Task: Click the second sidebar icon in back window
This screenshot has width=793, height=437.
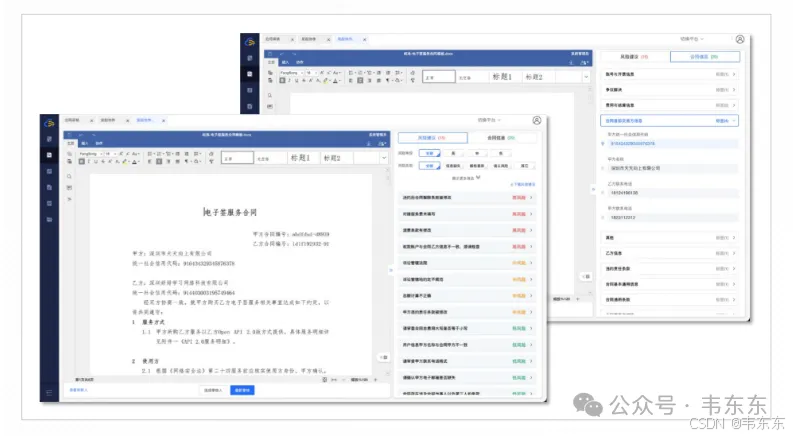Action: 249,58
